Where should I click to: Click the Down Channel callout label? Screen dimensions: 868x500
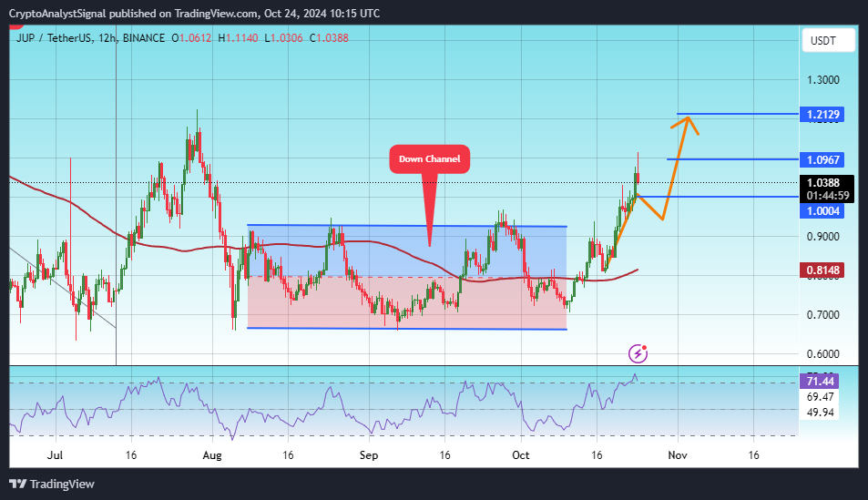pos(430,158)
